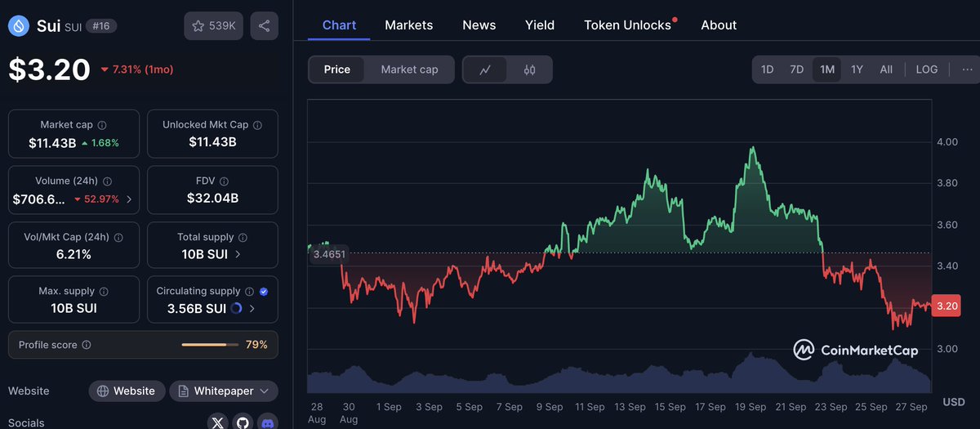Open Profile score info icon
This screenshot has width=980, height=429.
[x=87, y=345]
